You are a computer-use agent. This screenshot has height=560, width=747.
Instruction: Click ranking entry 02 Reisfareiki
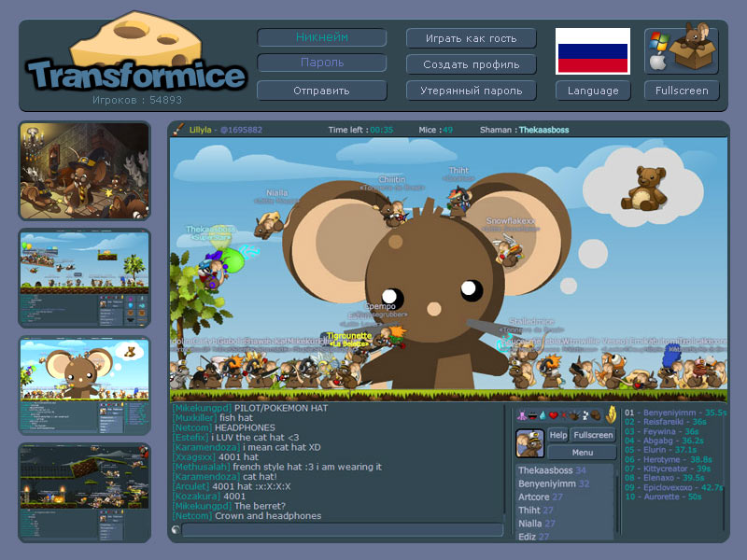(x=666, y=422)
